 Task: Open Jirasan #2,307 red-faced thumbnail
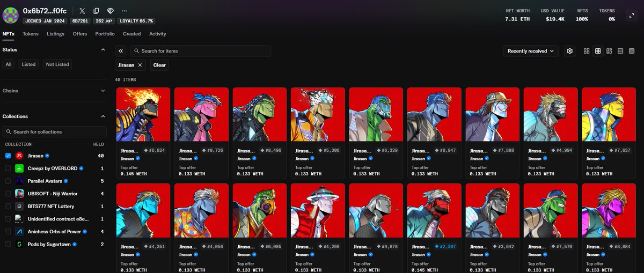point(434,211)
